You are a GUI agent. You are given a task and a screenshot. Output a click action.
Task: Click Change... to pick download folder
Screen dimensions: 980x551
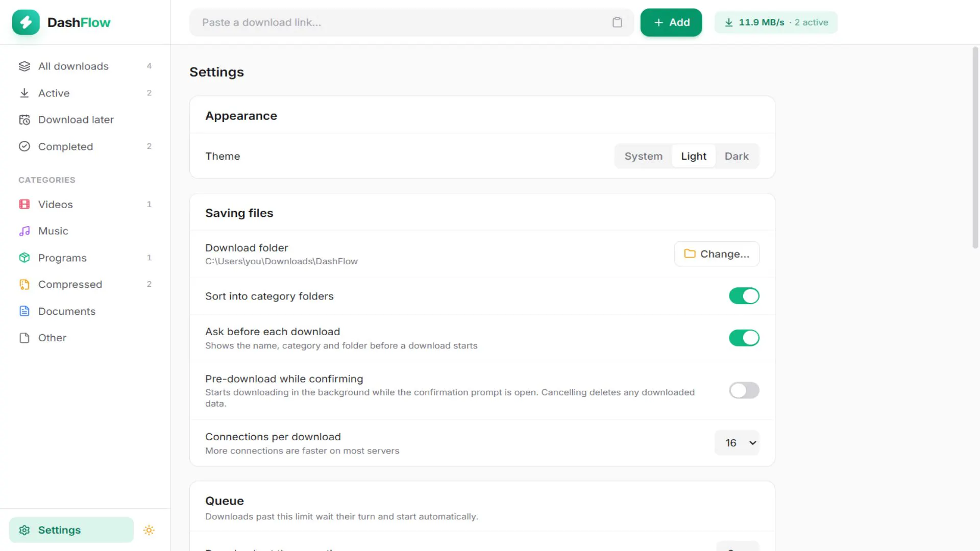tap(717, 254)
